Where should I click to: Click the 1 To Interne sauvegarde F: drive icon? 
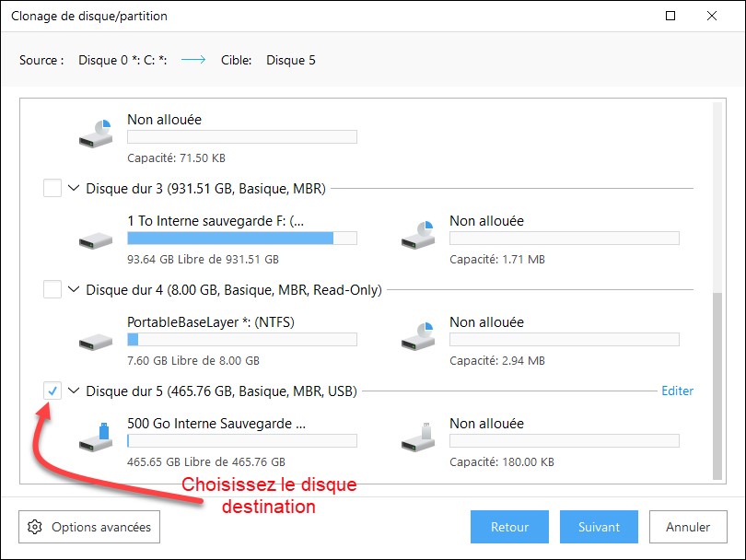96,239
